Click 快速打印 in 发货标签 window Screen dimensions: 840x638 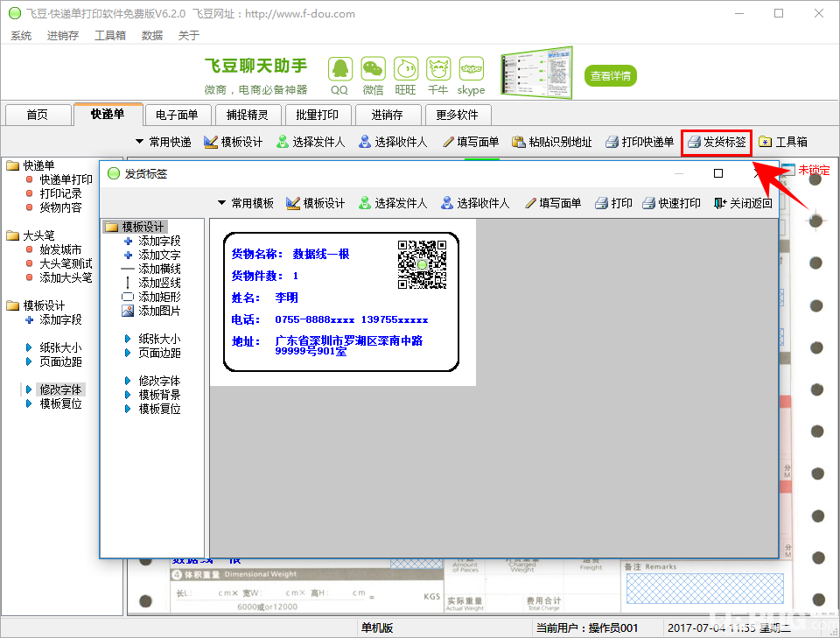(672, 203)
